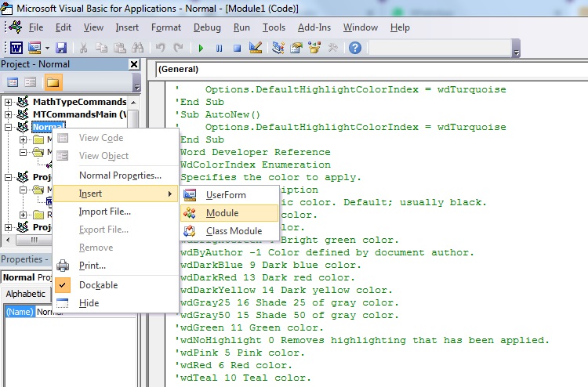Close the Project - Normal panel
Image resolution: width=588 pixels, height=387 pixels.
134,64
